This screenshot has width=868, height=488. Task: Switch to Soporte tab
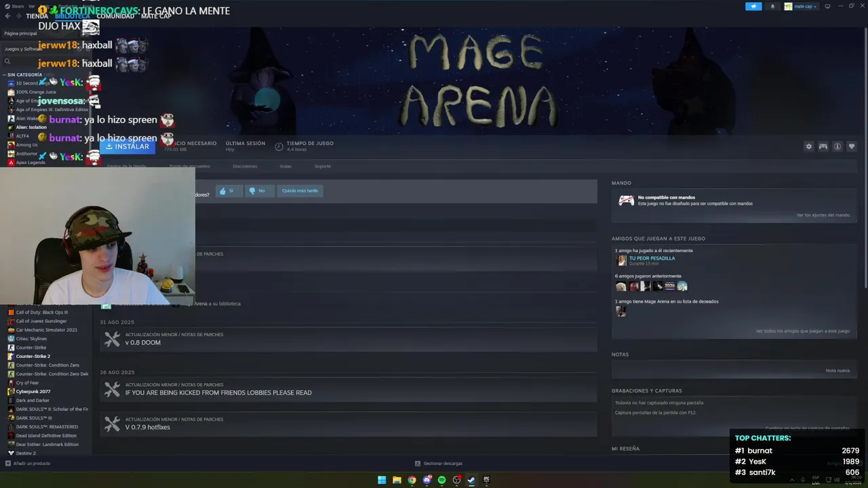pos(322,166)
